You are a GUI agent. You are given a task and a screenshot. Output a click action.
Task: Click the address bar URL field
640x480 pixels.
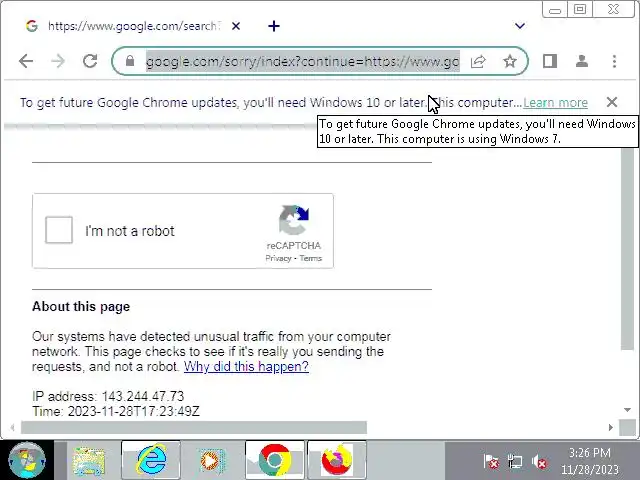click(303, 61)
